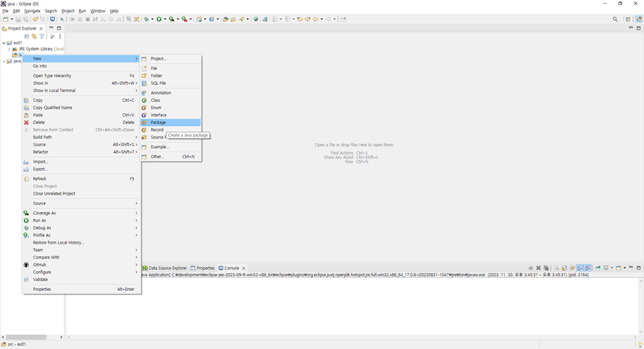Open the Window menu in menu bar

click(x=98, y=11)
